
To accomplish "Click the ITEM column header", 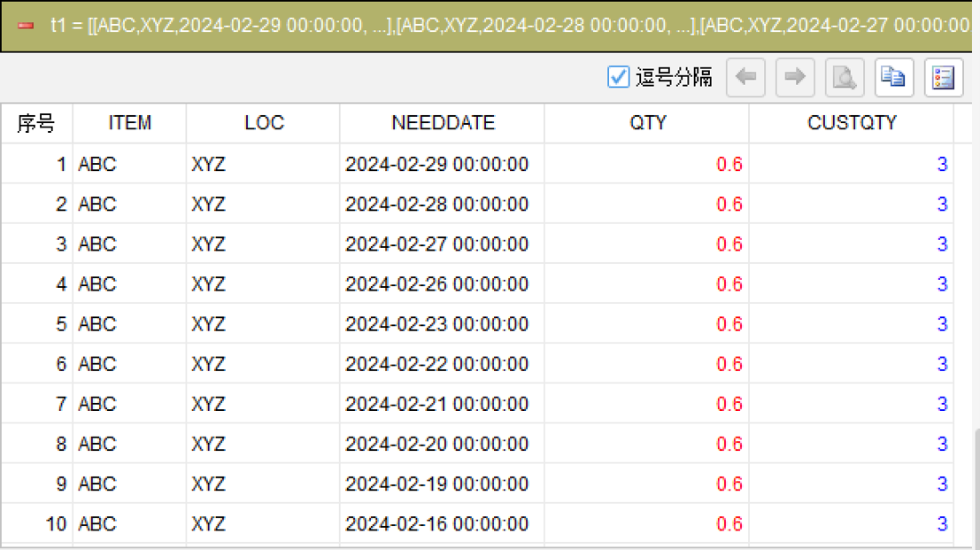I will click(x=129, y=123).
